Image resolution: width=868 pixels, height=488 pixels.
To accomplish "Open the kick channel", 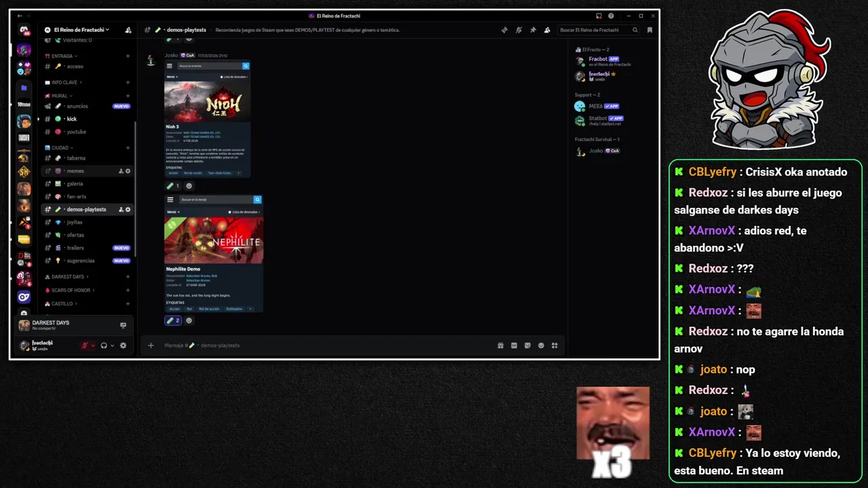I will 87,119.
